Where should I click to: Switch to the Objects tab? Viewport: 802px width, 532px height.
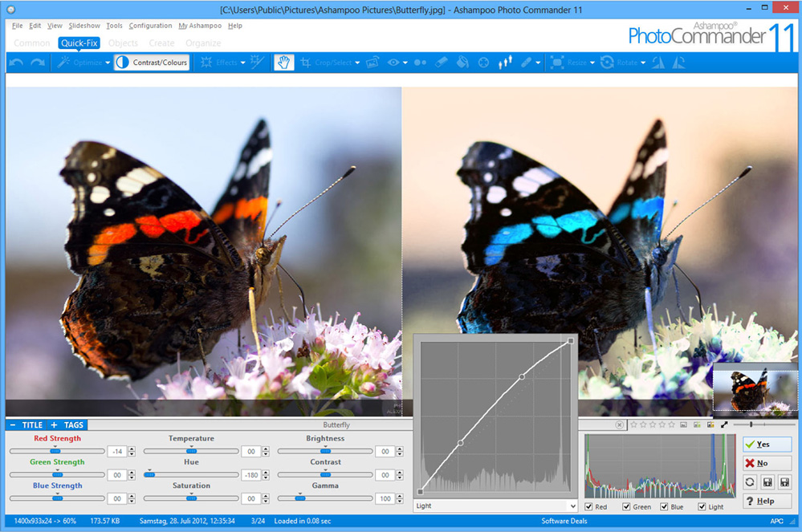click(x=123, y=43)
